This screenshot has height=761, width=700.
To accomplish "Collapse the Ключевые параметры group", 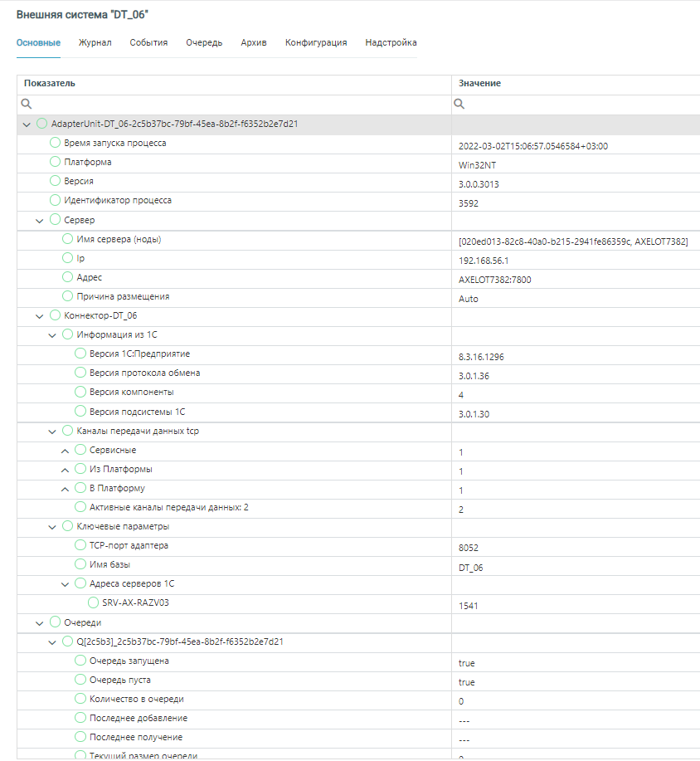I will 52,527.
